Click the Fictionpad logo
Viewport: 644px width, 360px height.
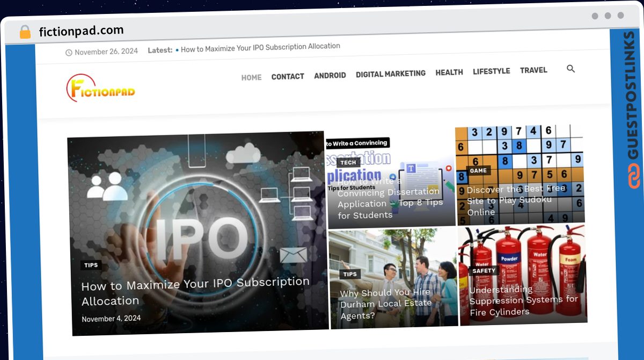[101, 88]
